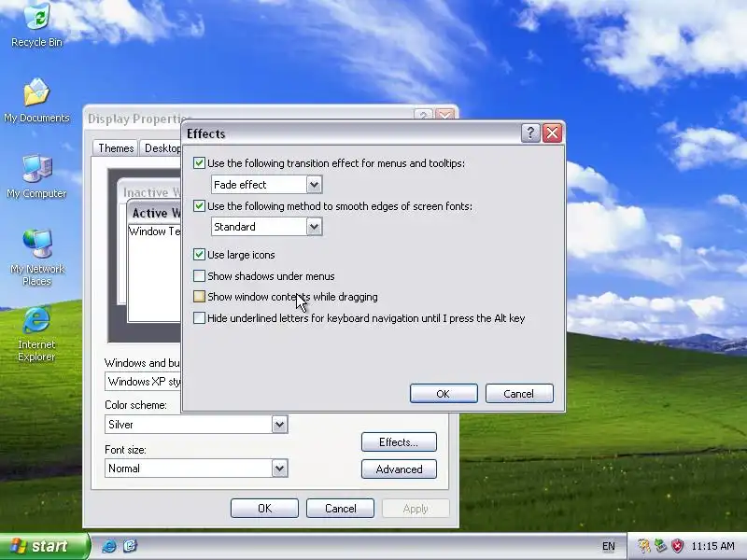Click Cancel in Display Properties window
The height and width of the screenshot is (560, 747).
tap(340, 508)
